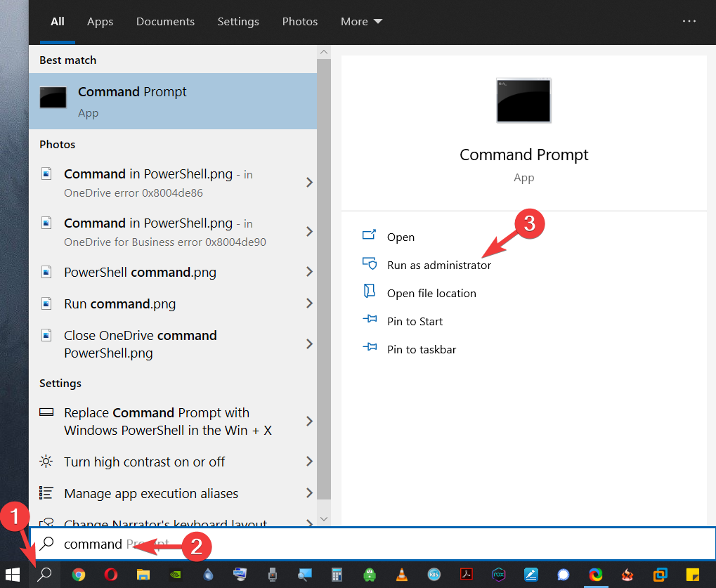The width and height of the screenshot is (716, 588).
Task: Click the Run as administrator shield icon
Action: (x=370, y=263)
